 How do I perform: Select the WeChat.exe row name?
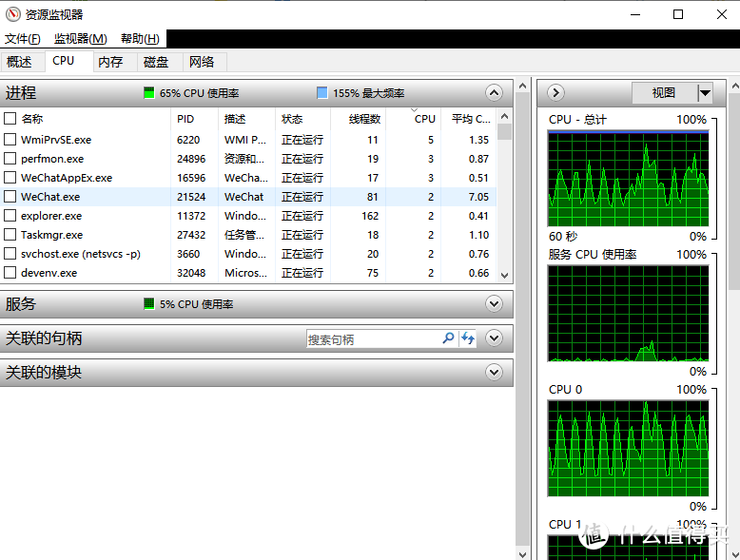[x=50, y=197]
